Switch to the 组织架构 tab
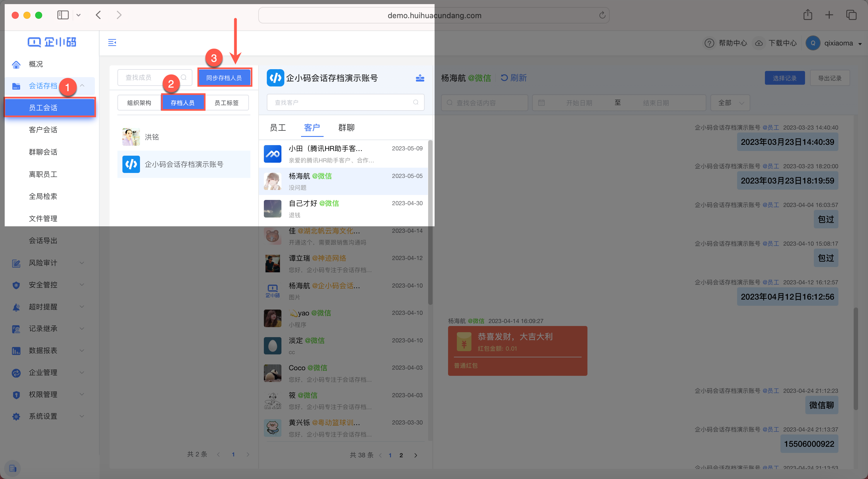This screenshot has height=479, width=868. 139,103
